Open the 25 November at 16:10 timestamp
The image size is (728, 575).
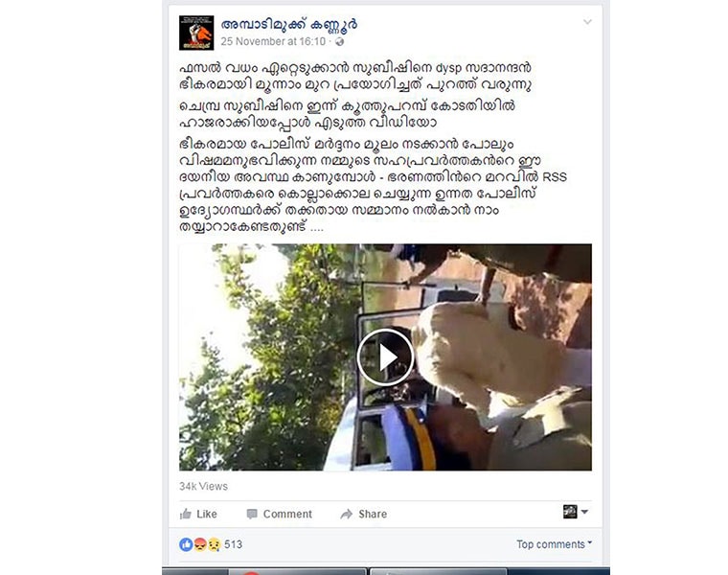(273, 41)
